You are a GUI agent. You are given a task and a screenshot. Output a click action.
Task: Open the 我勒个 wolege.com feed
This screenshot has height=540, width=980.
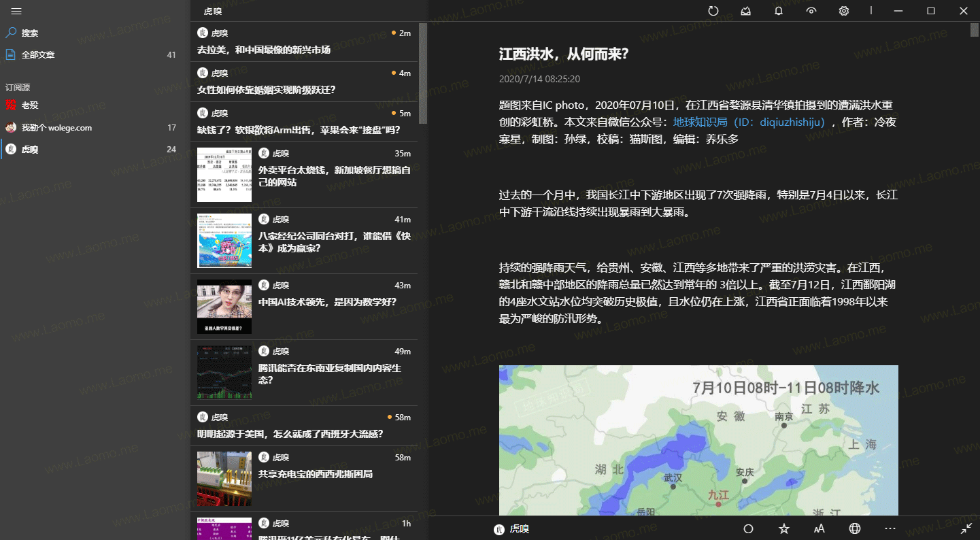tap(95, 127)
